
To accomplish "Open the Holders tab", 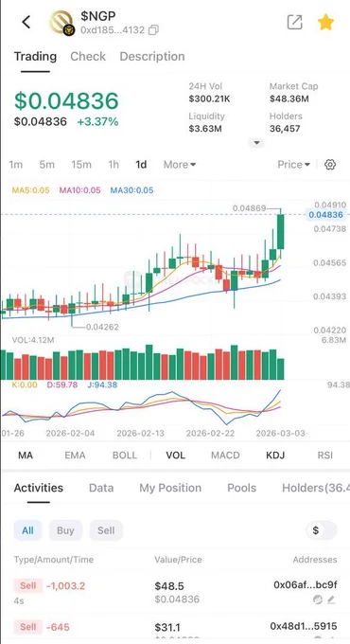I will tap(316, 488).
